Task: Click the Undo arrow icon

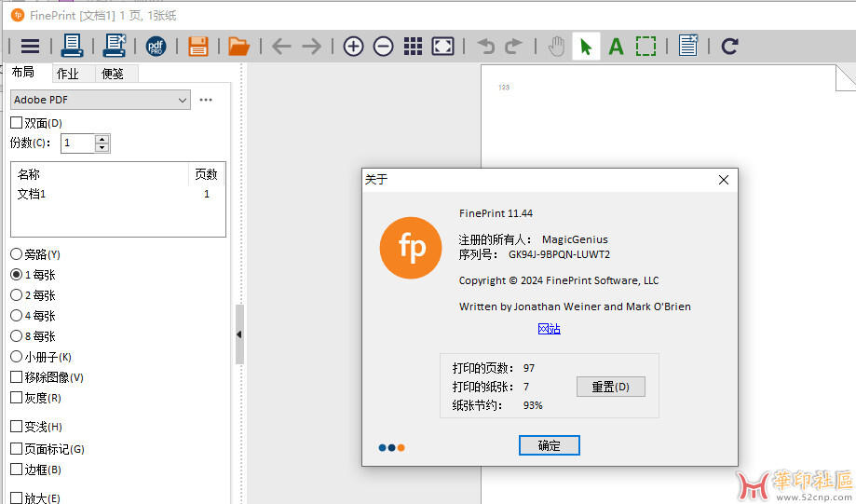Action: (485, 47)
